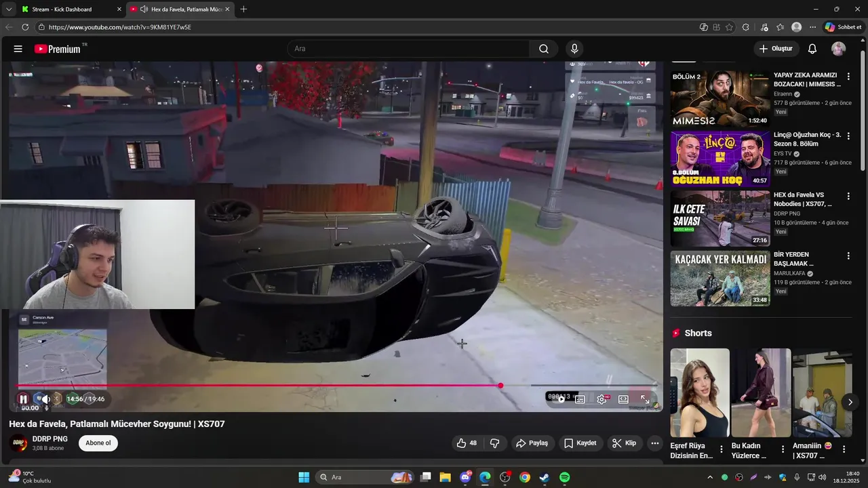This screenshot has height=488, width=868.
Task: Open options for Bu Kadın Yüzlerce short
Action: [783, 449]
